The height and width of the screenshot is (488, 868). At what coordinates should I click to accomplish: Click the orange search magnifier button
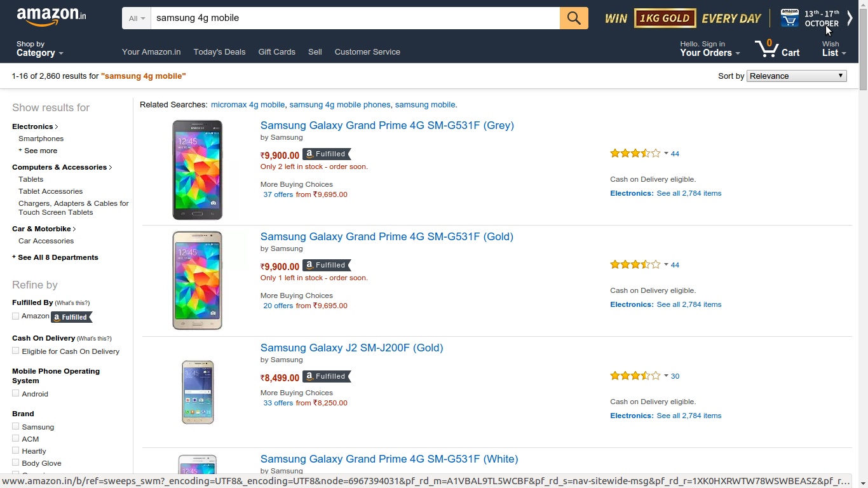pyautogui.click(x=574, y=18)
